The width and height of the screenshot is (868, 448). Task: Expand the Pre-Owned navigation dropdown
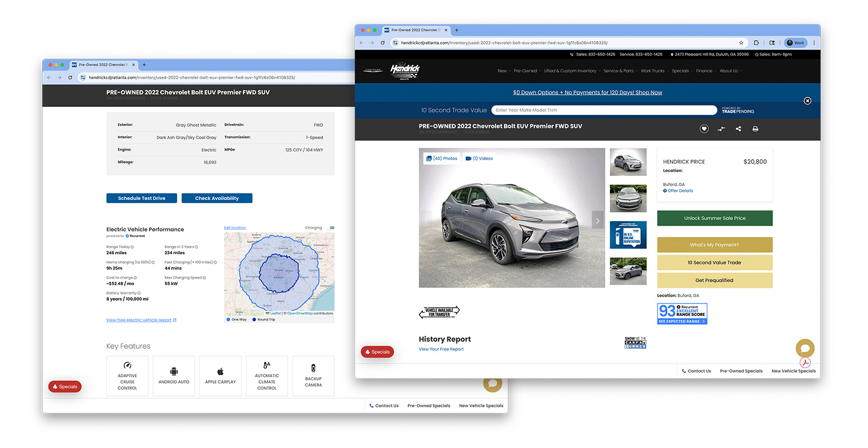[527, 71]
